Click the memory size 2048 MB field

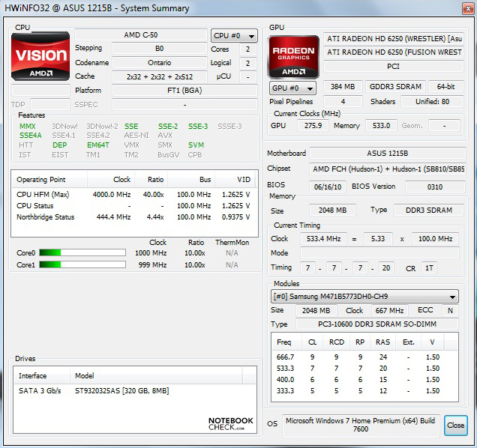[332, 210]
